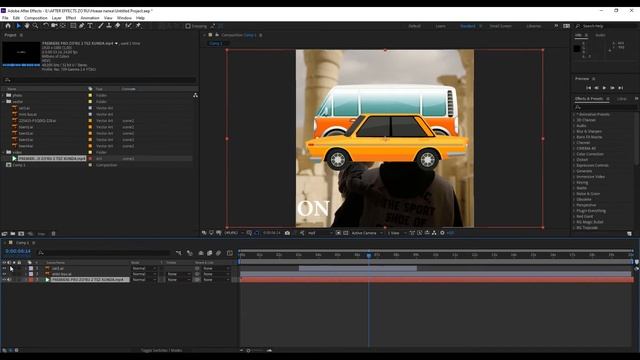
Task: Take a snapshot with the camera icon
Action: 287,233
